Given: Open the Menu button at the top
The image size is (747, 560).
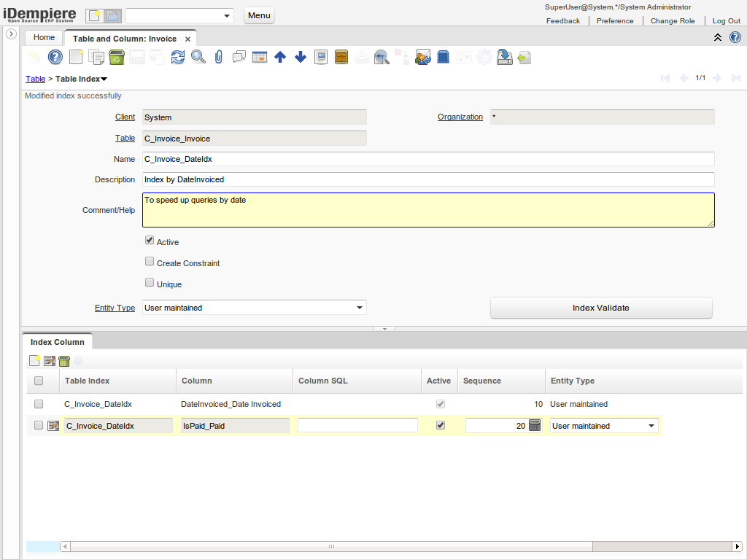Looking at the screenshot, I should pos(259,15).
